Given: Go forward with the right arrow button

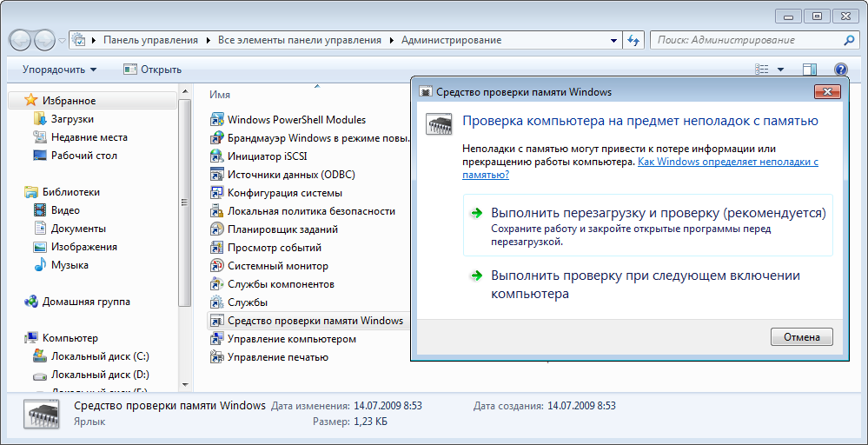Looking at the screenshot, I should 45,40.
